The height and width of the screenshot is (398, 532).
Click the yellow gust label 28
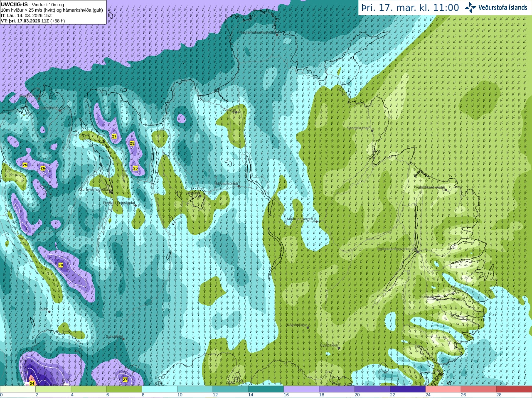tap(61, 265)
